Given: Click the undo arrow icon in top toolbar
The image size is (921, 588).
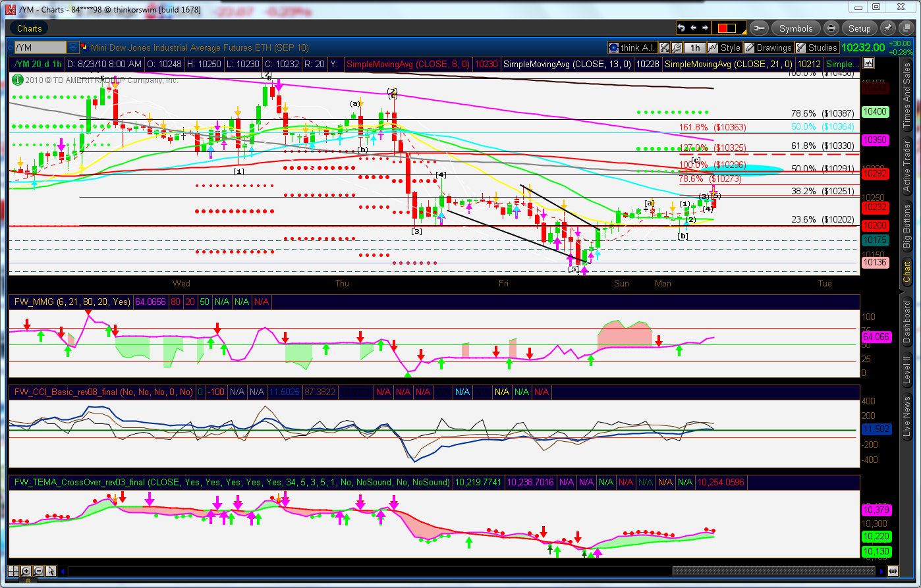Looking at the screenshot, I should pos(682,28).
